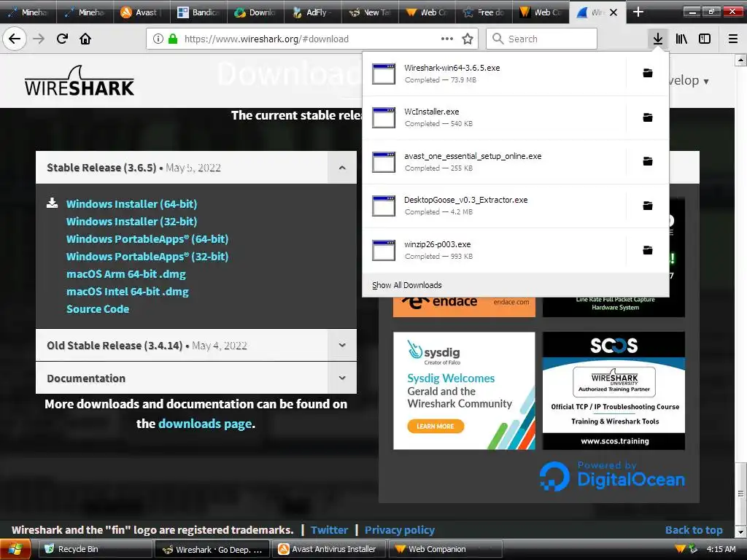Close the active Wireshark tab

[614, 12]
